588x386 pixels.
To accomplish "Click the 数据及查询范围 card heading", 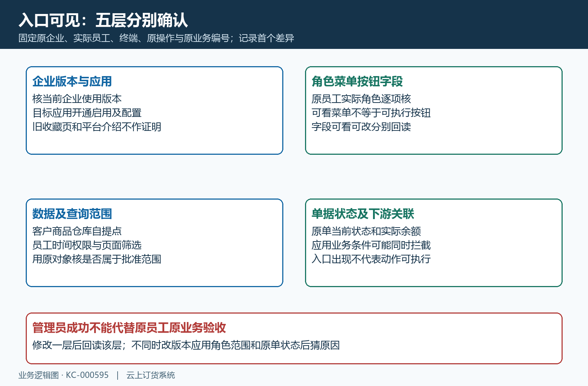I will pyautogui.click(x=72, y=214).
